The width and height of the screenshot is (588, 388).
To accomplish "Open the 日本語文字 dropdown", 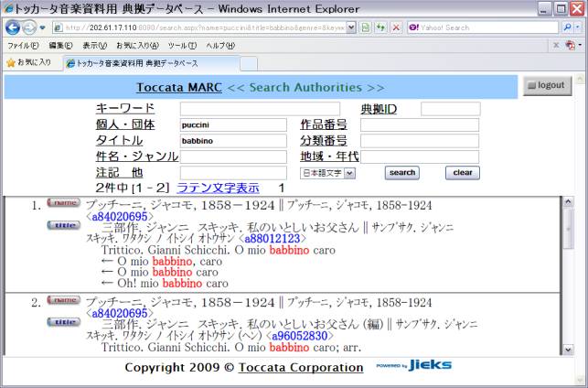I will click(327, 173).
